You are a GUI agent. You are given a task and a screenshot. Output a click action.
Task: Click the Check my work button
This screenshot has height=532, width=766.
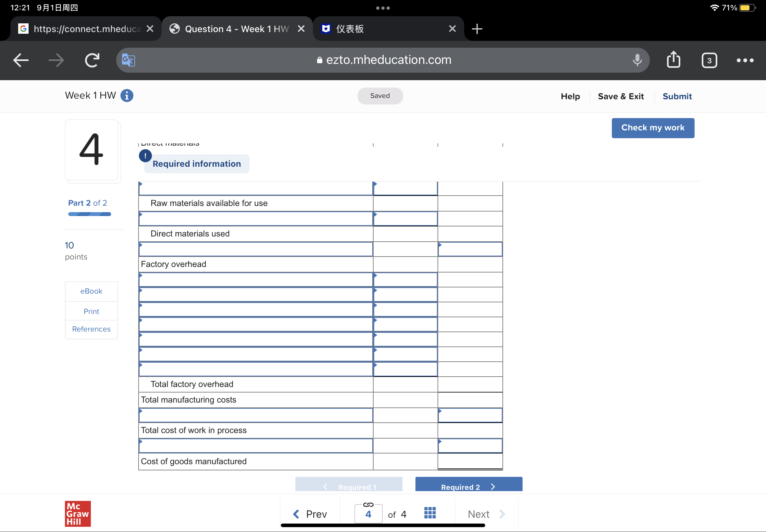[x=653, y=128]
